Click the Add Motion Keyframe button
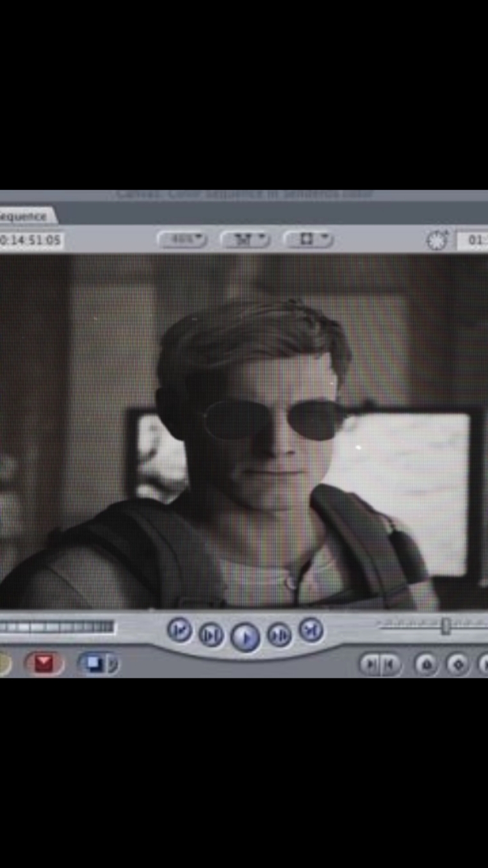This screenshot has width=488, height=868. pos(457,664)
